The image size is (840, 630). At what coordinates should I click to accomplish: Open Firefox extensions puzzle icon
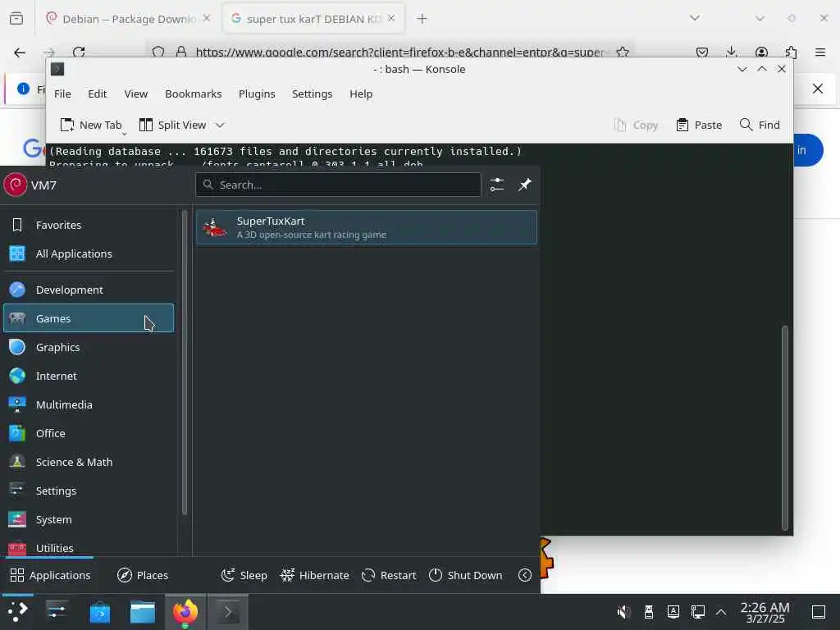[791, 52]
